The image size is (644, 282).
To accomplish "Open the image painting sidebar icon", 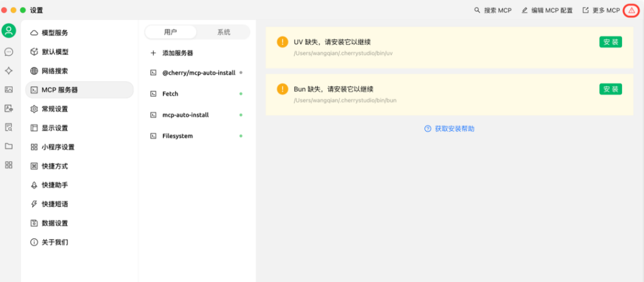I will tap(8, 89).
